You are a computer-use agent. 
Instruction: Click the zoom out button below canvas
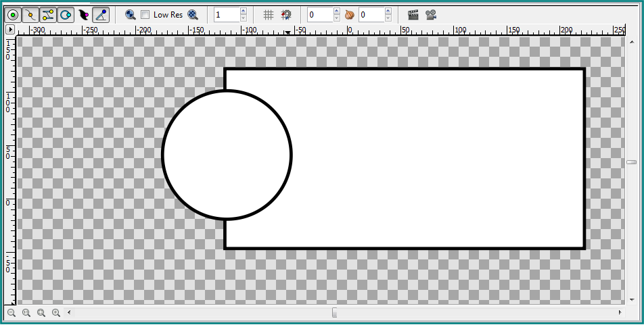(x=11, y=313)
